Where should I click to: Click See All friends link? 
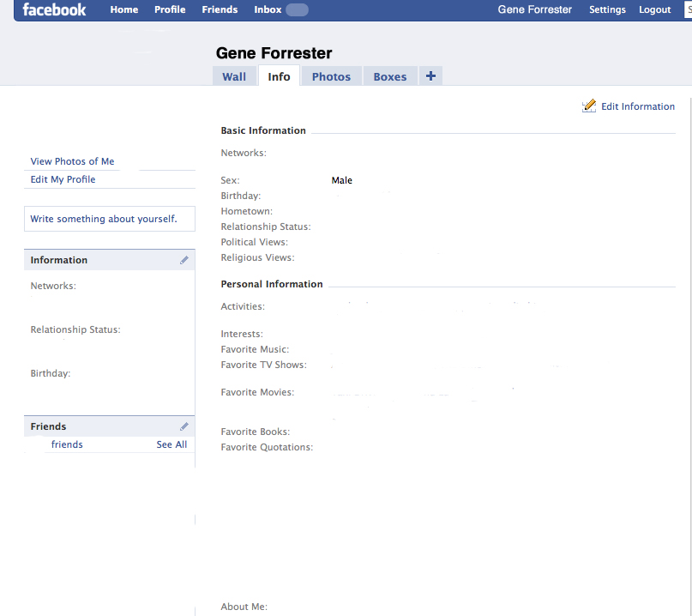point(171,444)
